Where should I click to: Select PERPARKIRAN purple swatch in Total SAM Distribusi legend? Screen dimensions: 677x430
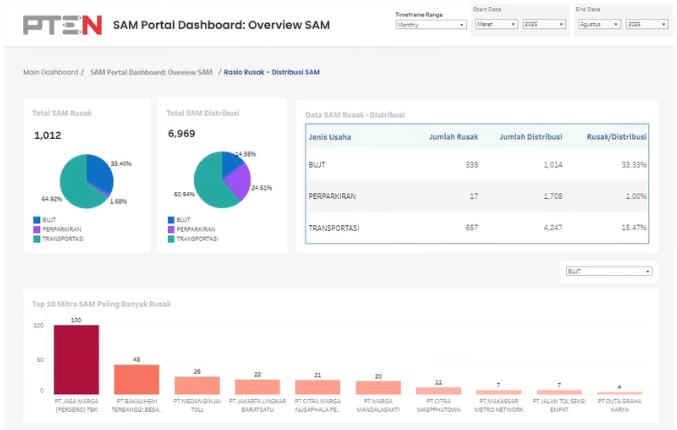coord(171,230)
